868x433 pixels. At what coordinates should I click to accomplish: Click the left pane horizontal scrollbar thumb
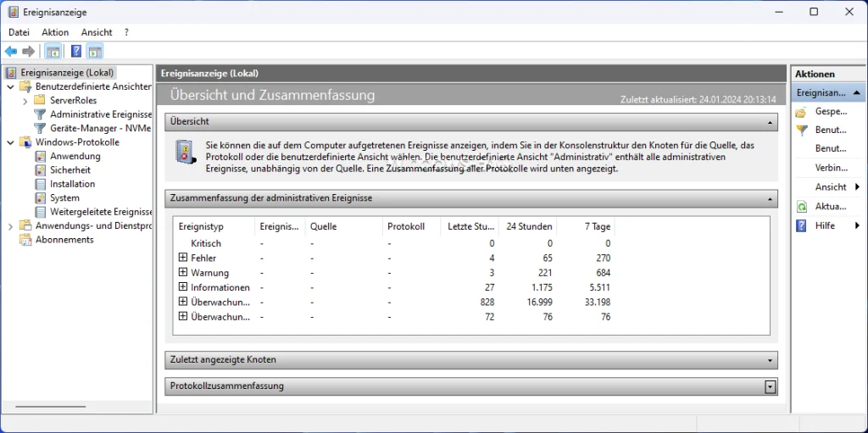[50, 407]
